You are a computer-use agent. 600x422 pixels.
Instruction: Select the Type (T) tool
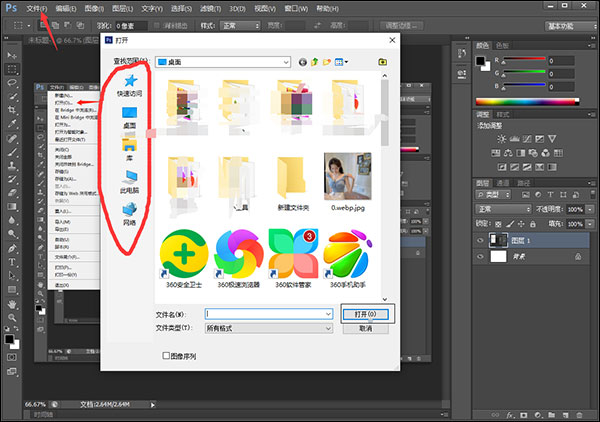[12, 261]
